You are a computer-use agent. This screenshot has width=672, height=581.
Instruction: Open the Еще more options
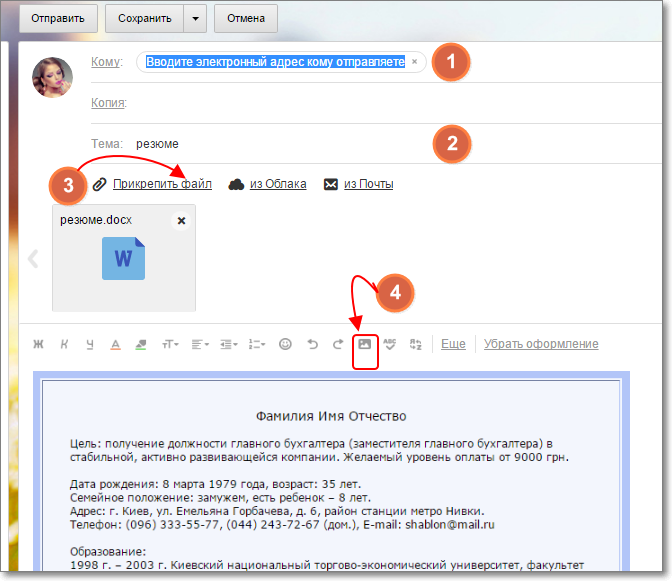(x=453, y=344)
